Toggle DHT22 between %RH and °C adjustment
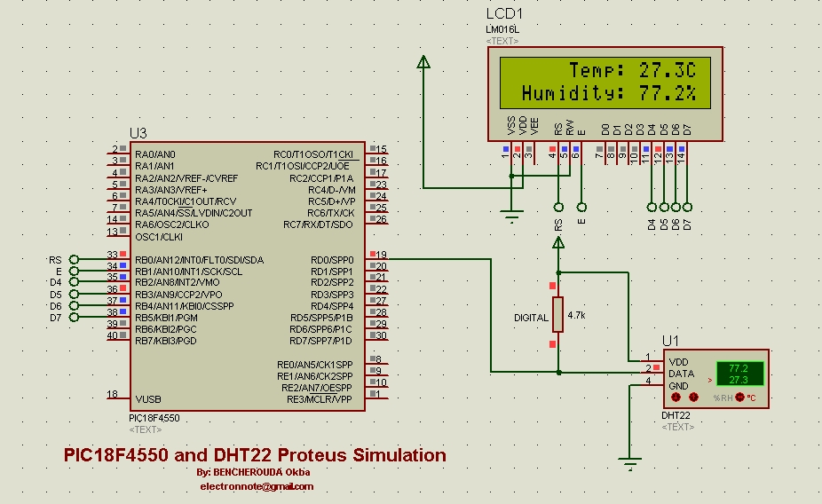 [739, 398]
